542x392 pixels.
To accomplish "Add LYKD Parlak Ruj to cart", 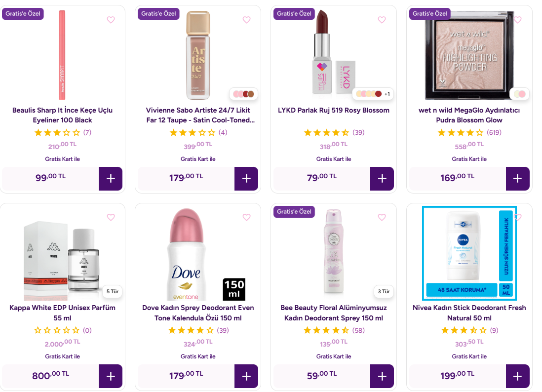I will coord(382,179).
